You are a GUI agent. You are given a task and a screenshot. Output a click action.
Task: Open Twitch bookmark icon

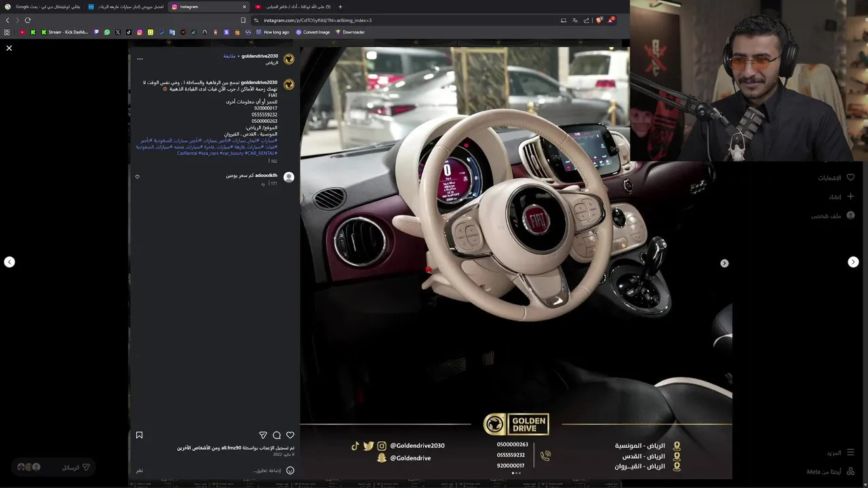pyautogui.click(x=96, y=32)
